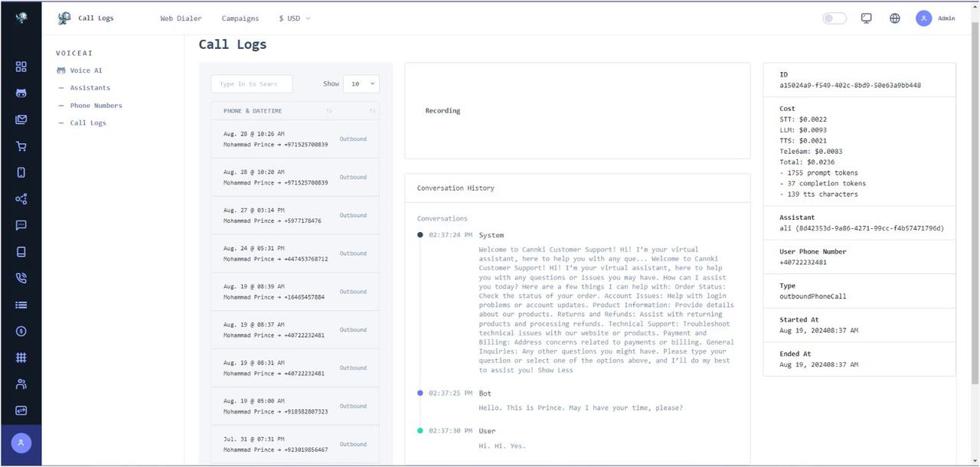
Task: Click the shopping cart icon in sidebar
Action: click(21, 145)
